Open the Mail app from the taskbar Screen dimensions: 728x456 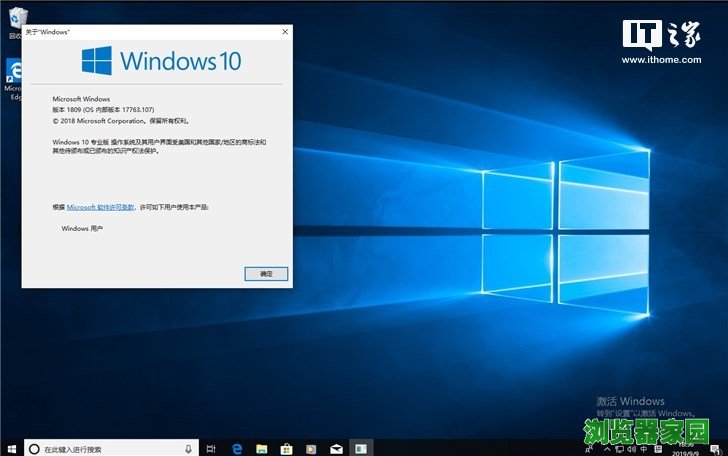(x=336, y=449)
